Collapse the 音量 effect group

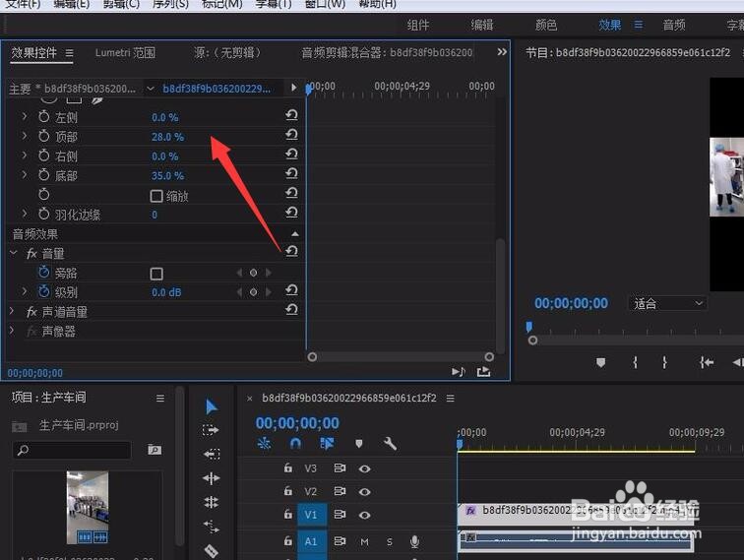14,253
